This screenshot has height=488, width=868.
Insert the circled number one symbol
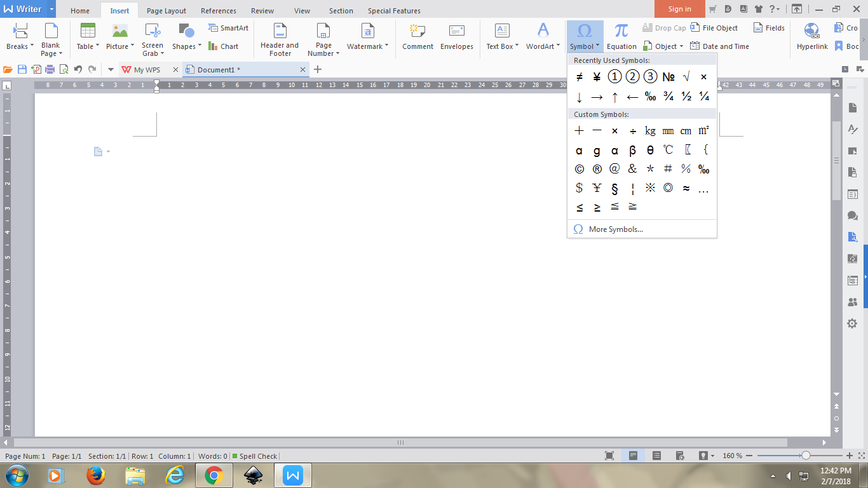[x=614, y=76]
